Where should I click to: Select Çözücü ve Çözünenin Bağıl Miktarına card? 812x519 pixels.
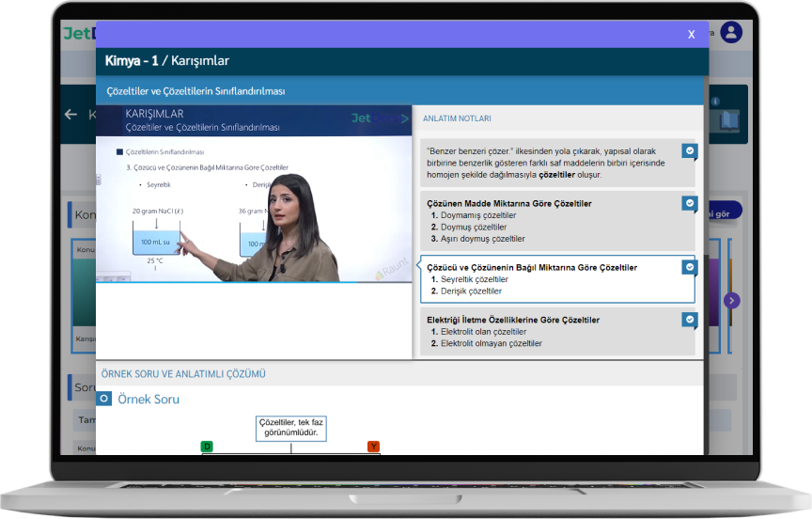(557, 279)
